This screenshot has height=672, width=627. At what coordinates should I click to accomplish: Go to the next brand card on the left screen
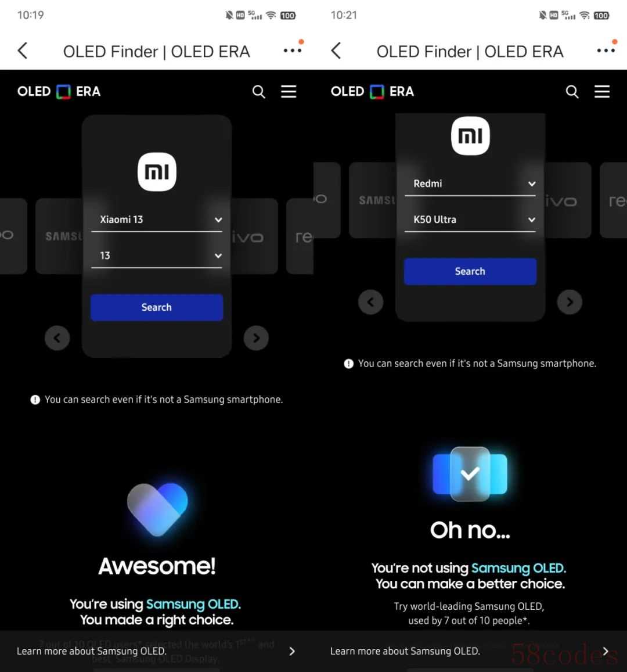click(256, 338)
